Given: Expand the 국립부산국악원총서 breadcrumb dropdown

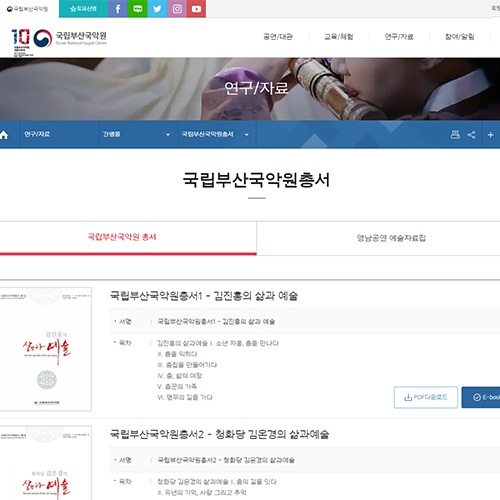Looking at the screenshot, I should (x=216, y=134).
